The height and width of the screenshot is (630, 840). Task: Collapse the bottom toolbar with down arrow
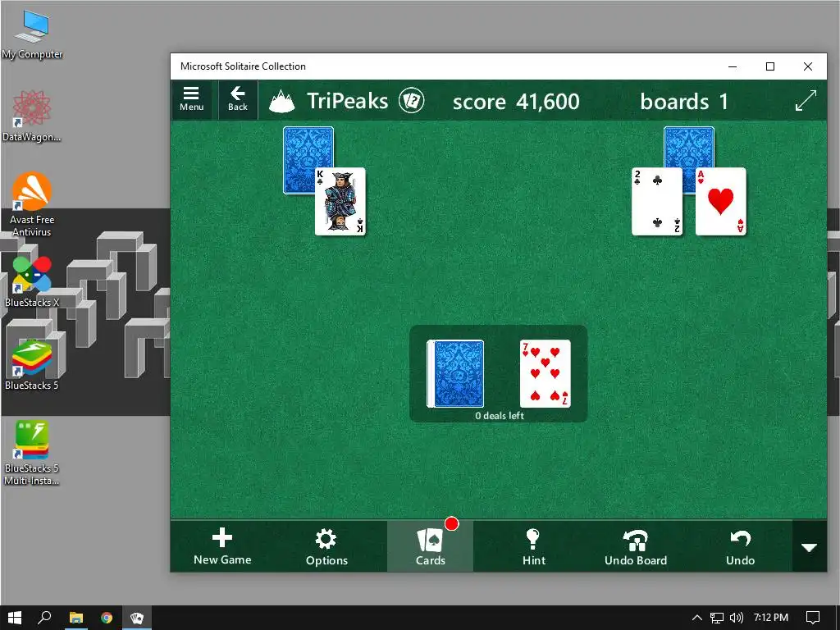[x=810, y=547]
